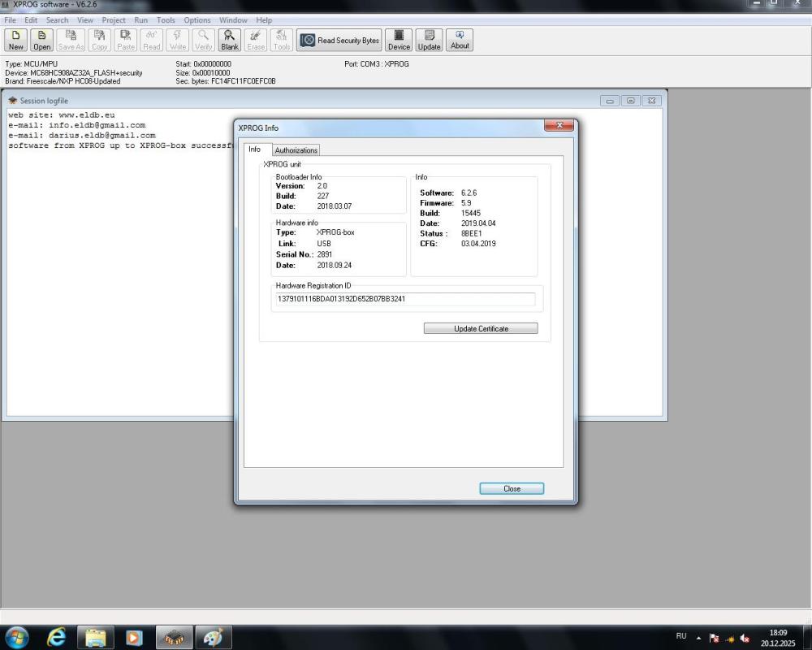
Task: Click the Verify toolbar icon
Action: tap(204, 40)
